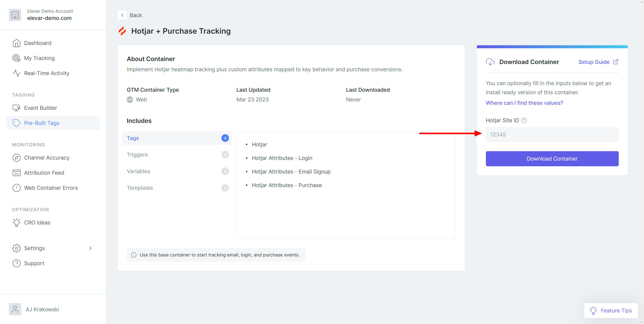This screenshot has width=644, height=324.
Task: Click the Event Builder monitor icon
Action: (x=16, y=108)
